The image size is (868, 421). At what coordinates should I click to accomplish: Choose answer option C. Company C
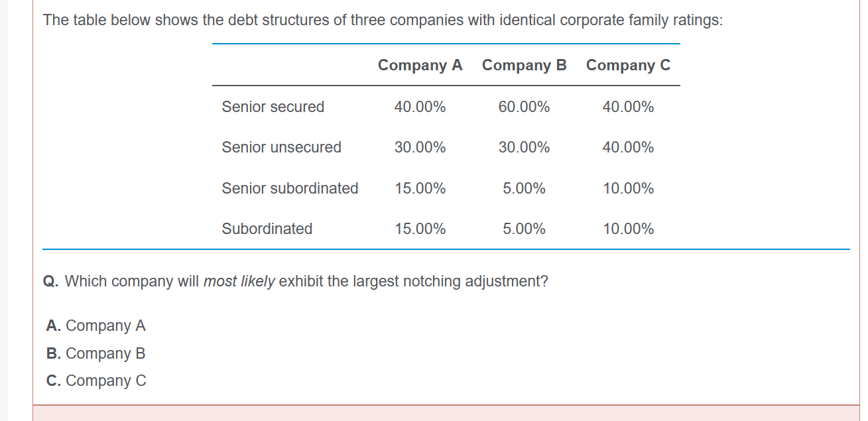pos(96,381)
